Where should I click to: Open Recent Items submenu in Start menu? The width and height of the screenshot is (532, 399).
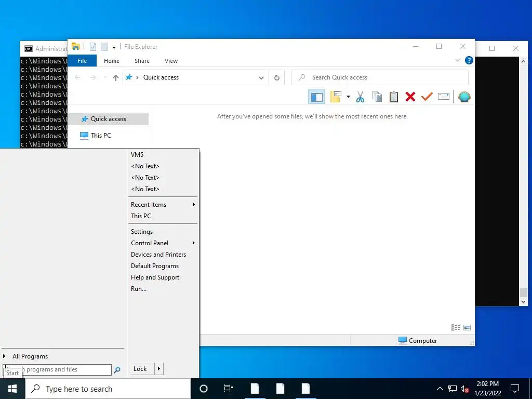(163, 205)
